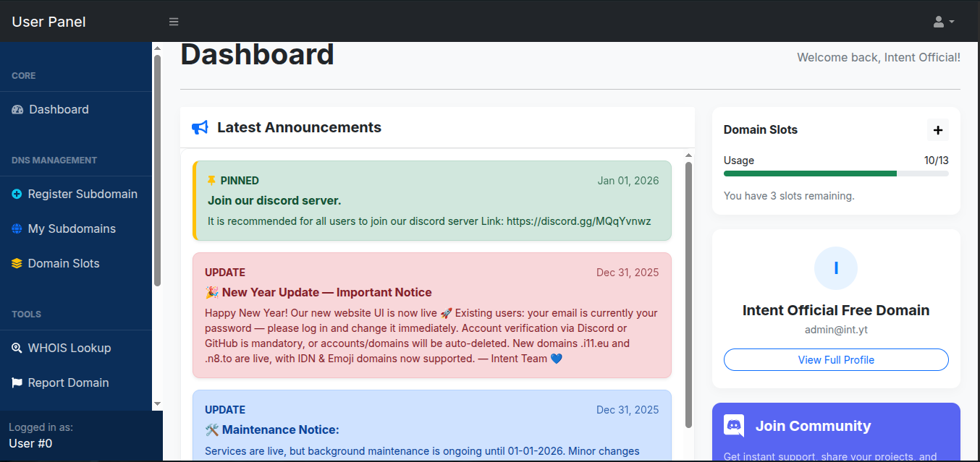Click the WHOIS Lookup magnifier icon

(x=17, y=348)
